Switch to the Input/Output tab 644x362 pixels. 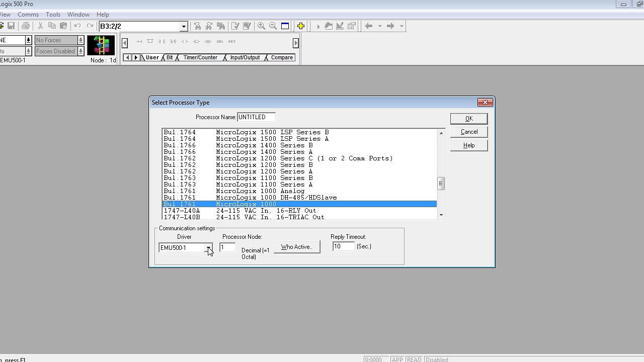(x=245, y=57)
